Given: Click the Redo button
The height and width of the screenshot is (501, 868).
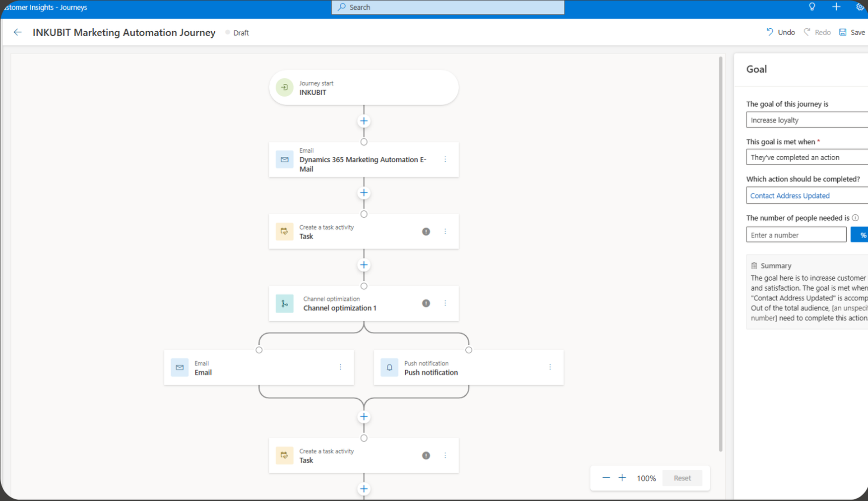Looking at the screenshot, I should (817, 32).
